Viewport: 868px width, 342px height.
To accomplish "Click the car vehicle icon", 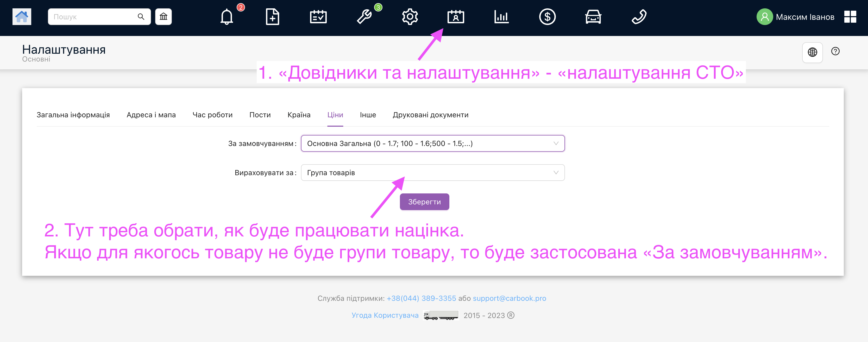I will 593,17.
